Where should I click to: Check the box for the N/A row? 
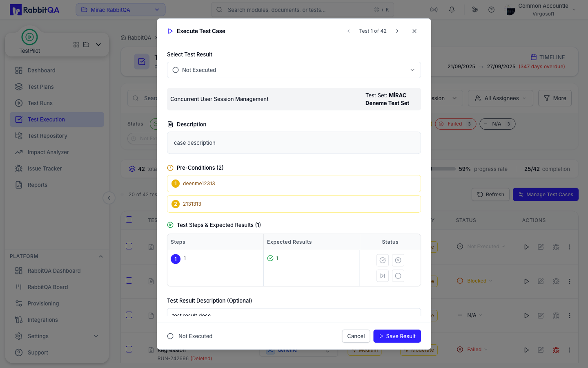pyautogui.click(x=129, y=315)
